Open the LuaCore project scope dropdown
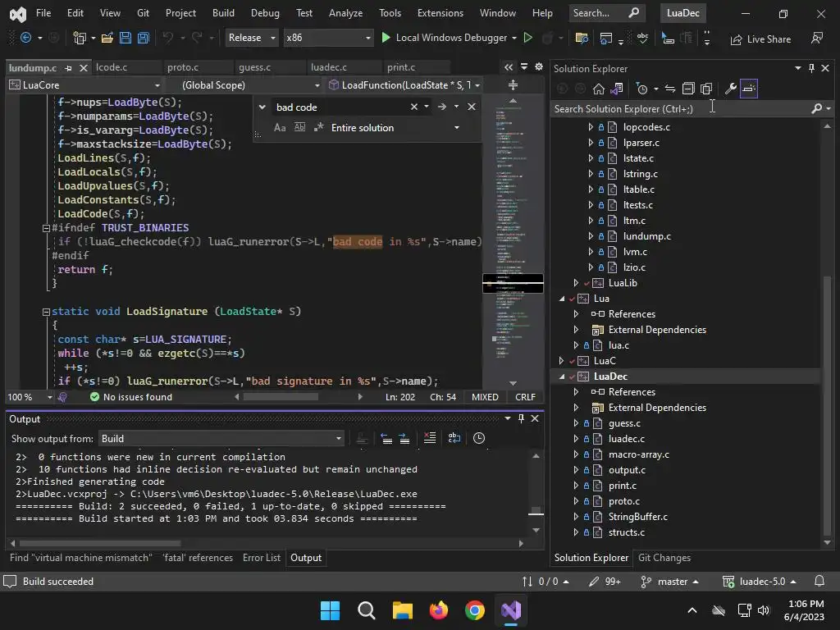 pos(84,85)
